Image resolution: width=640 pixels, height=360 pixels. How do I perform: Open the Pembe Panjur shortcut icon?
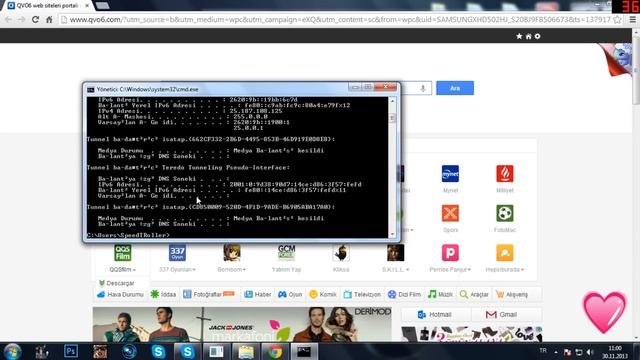450,253
